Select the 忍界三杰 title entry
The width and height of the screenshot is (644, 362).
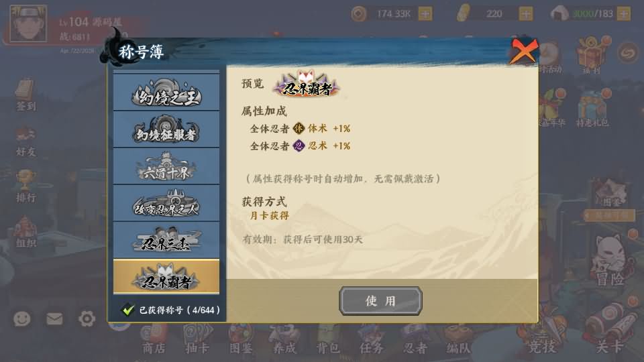pyautogui.click(x=166, y=240)
